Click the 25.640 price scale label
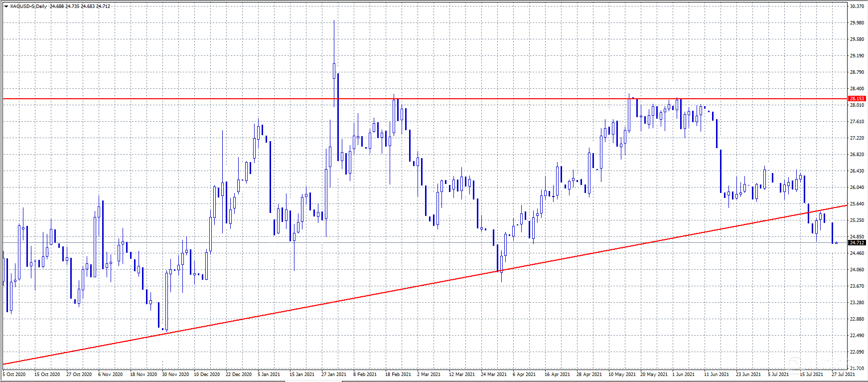 click(857, 204)
